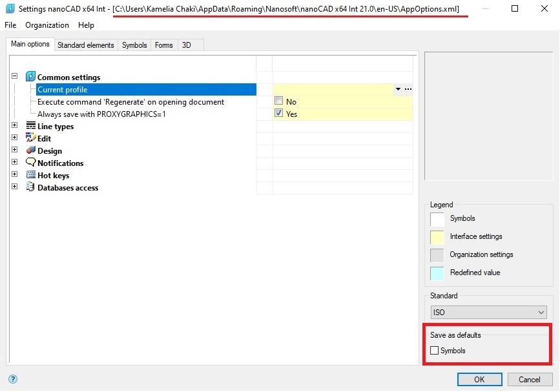Click the Edit category icon

click(x=30, y=138)
